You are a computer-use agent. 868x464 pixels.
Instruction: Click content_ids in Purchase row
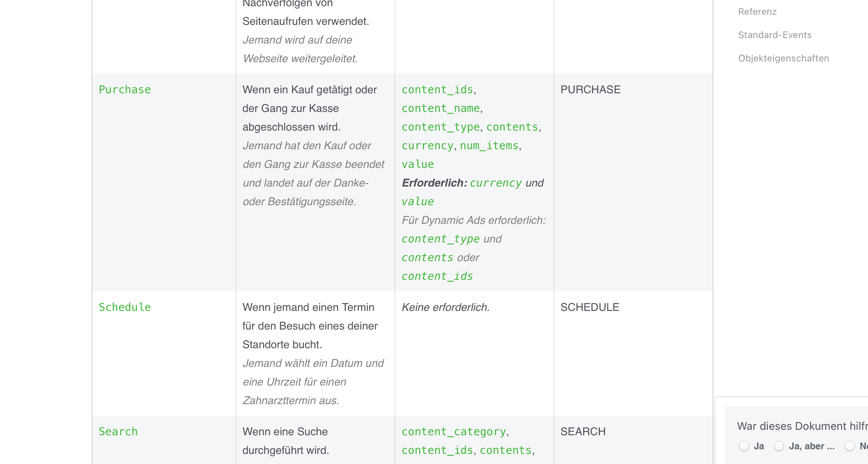[437, 90]
